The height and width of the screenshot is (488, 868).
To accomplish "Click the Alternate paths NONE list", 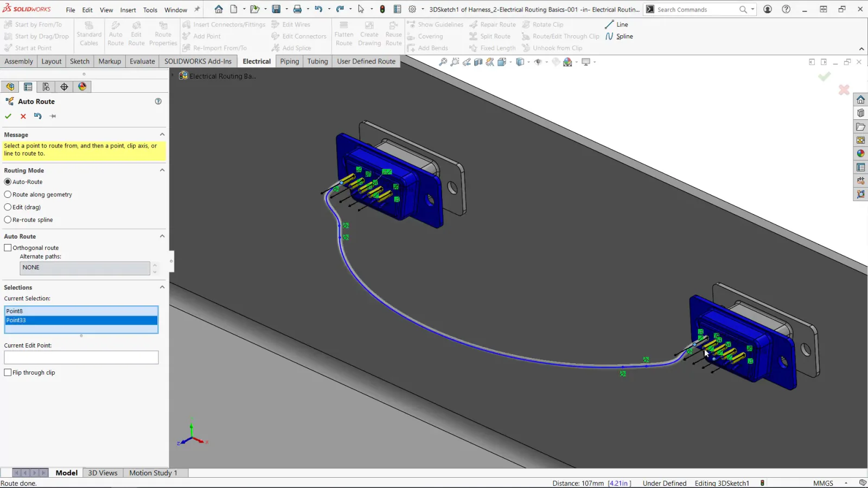I will pyautogui.click(x=85, y=268).
